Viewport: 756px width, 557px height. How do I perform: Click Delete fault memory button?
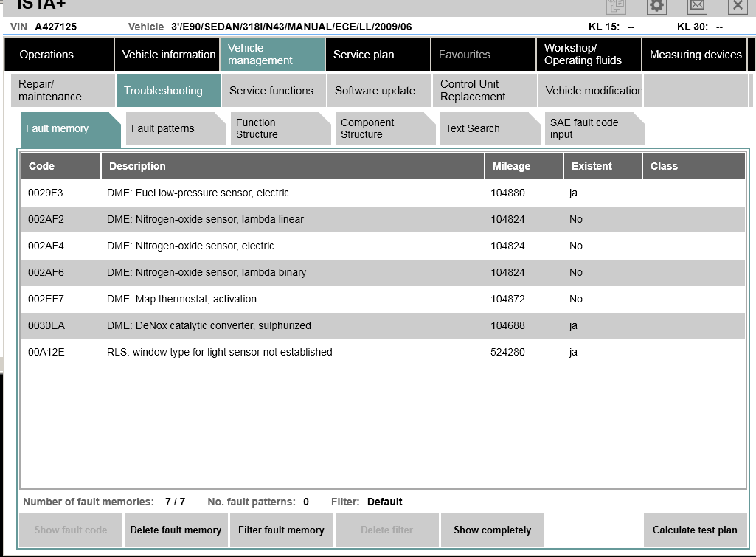(176, 530)
